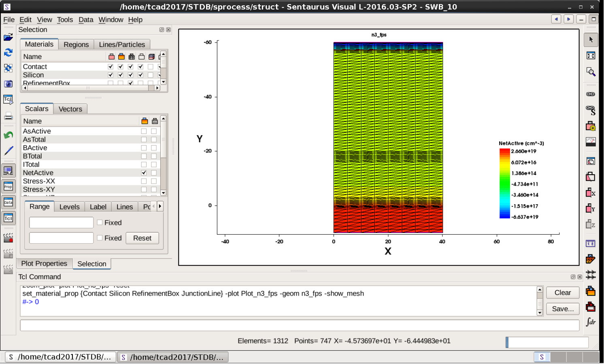Click the NetActive color legend bar
This screenshot has width=604, height=364.
coord(504,184)
